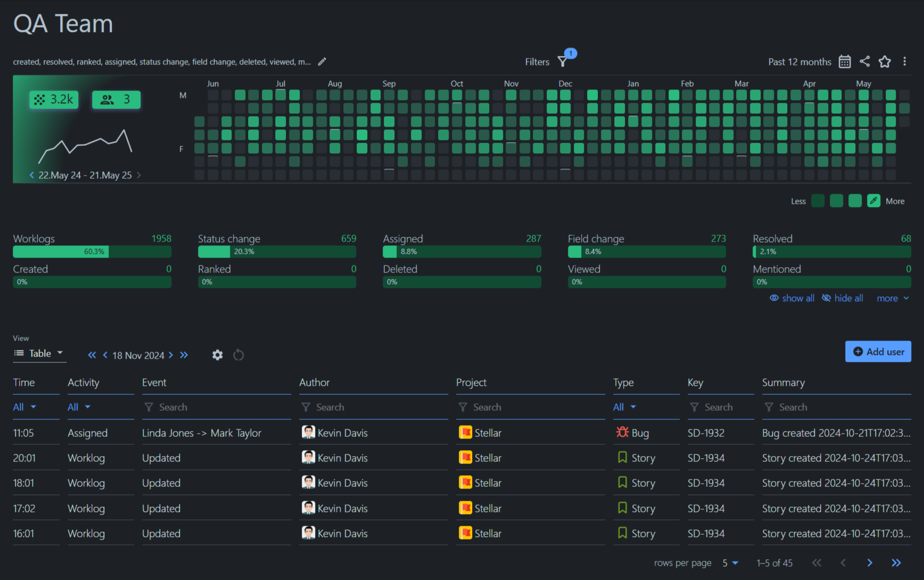
Task: Click the Bug type icon on row SD-1932
Action: click(x=622, y=433)
